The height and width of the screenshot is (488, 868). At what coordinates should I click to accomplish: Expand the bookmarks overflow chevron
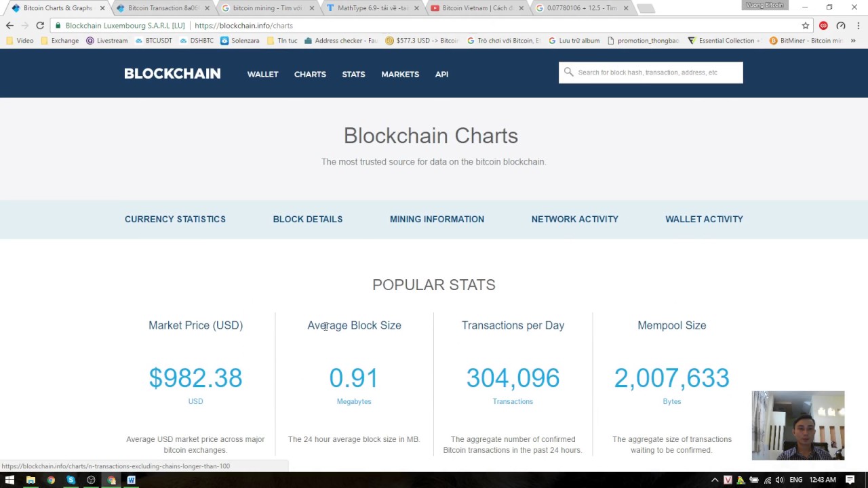pos(853,41)
